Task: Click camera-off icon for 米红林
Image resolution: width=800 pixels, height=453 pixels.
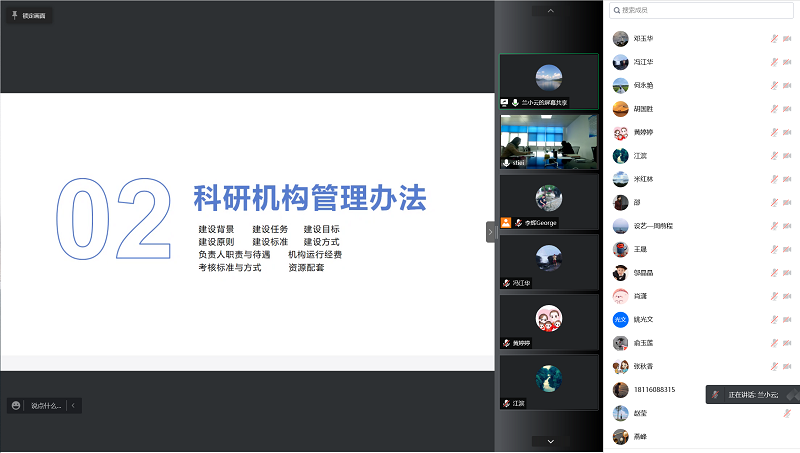Action: [x=788, y=179]
